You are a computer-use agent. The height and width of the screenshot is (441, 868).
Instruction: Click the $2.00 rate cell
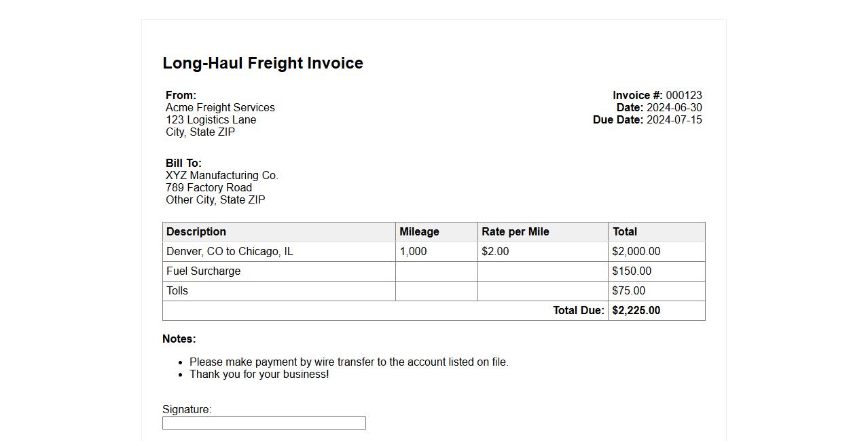click(495, 252)
